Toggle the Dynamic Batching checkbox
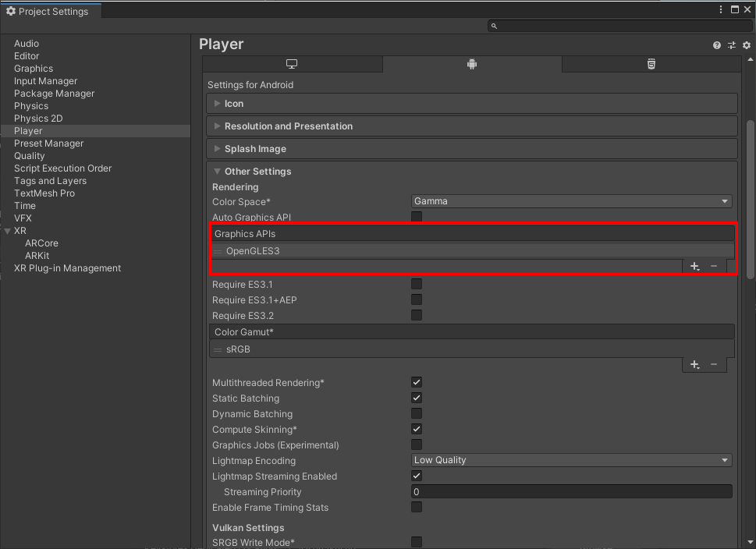Image resolution: width=756 pixels, height=549 pixels. click(417, 413)
